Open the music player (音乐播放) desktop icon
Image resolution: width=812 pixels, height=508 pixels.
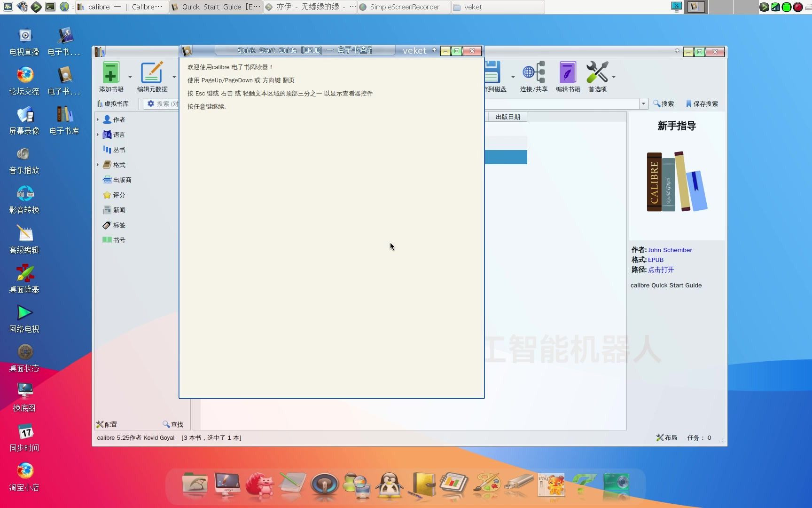(24, 160)
